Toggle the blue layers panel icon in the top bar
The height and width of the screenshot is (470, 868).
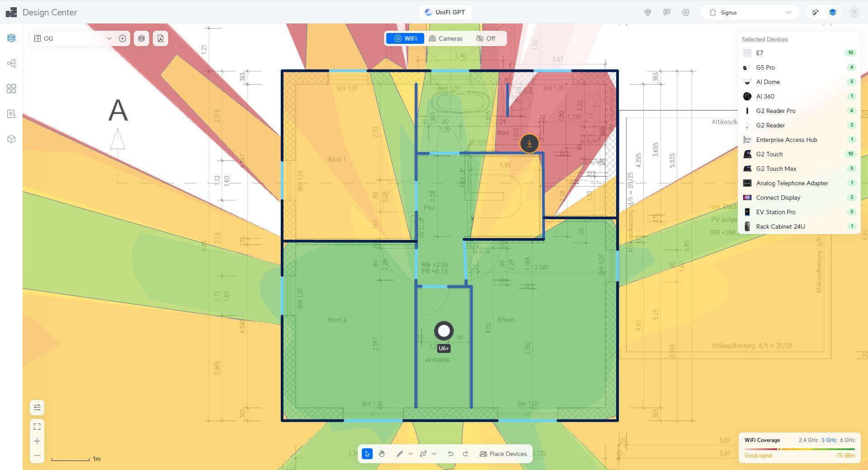coord(833,12)
